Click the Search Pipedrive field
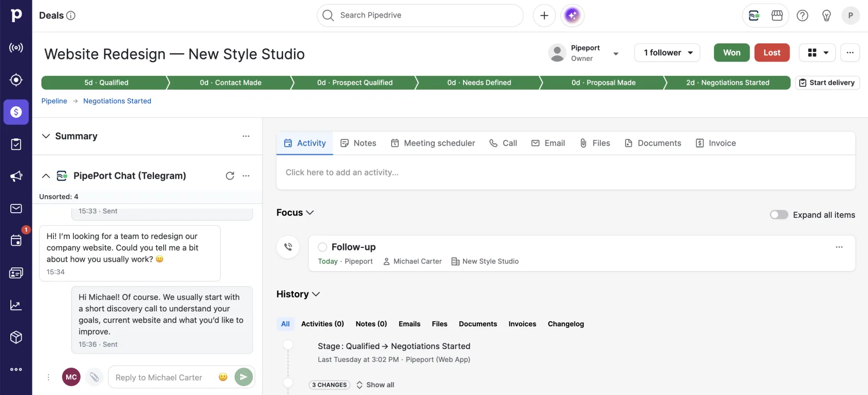 tap(420, 15)
